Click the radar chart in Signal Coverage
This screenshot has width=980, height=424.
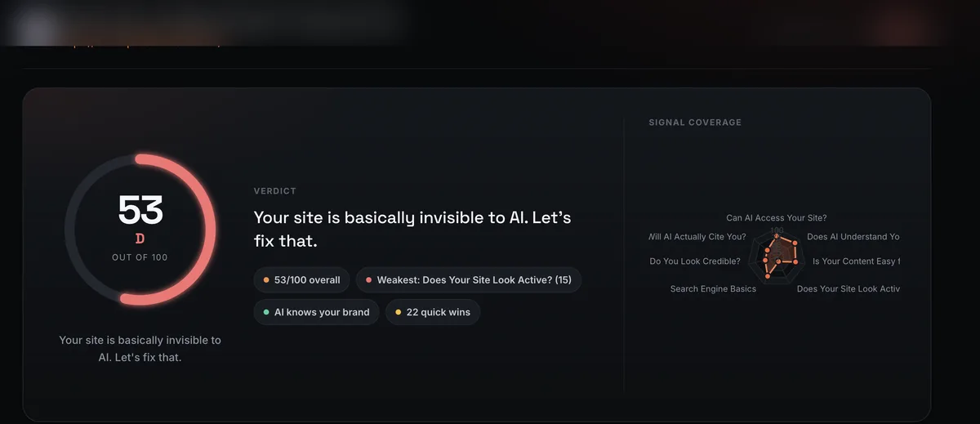coord(777,258)
